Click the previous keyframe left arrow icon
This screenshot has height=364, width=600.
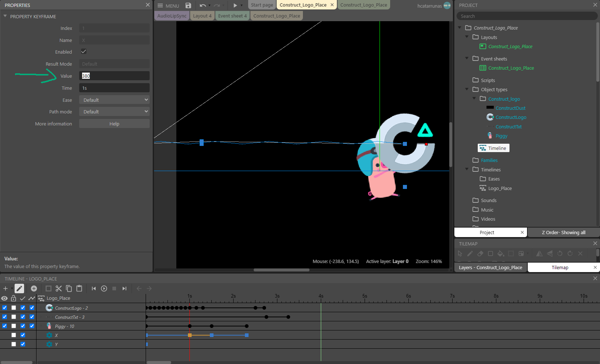(x=139, y=289)
